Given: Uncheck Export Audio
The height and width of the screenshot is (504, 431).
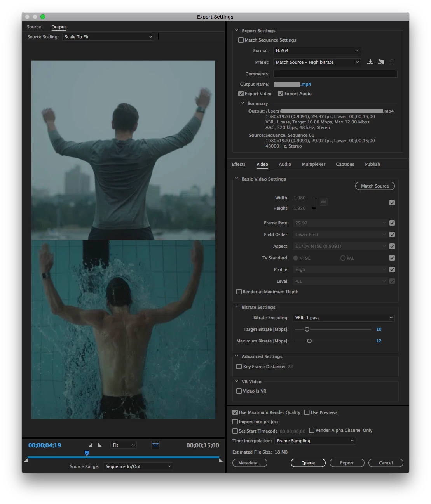Looking at the screenshot, I should [x=281, y=94].
